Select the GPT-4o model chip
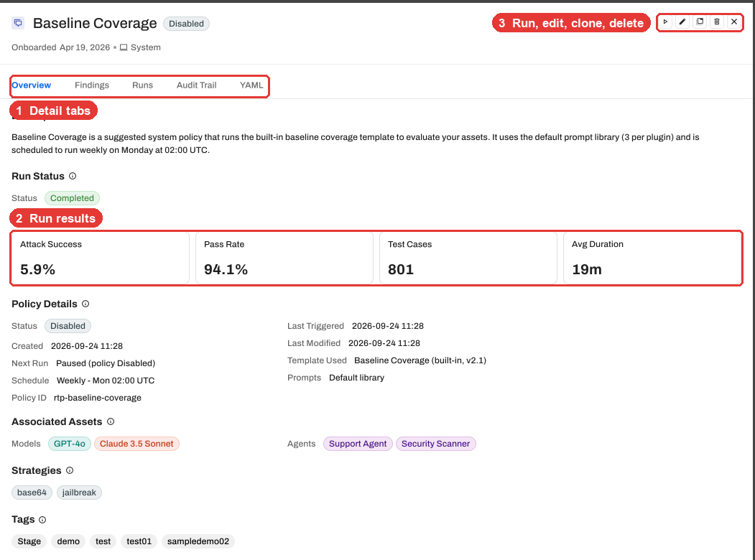 click(70, 444)
